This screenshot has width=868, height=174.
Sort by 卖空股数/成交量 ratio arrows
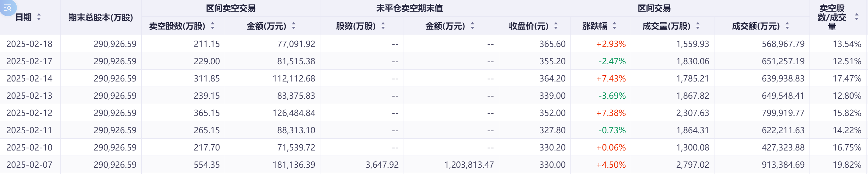(857, 17)
